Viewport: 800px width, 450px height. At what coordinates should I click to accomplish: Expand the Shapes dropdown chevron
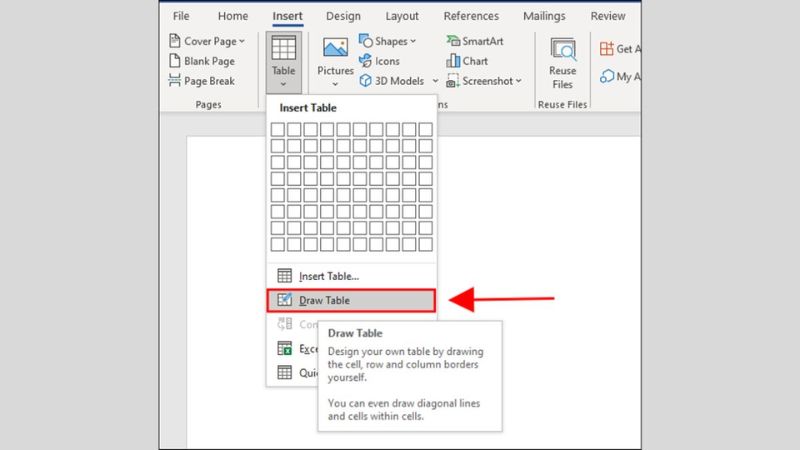[413, 41]
